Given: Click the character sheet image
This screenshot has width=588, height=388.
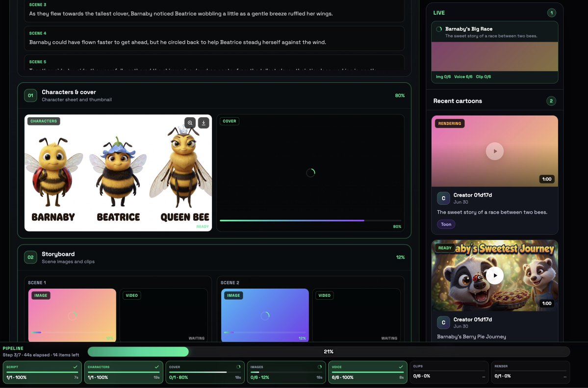Looking at the screenshot, I should (118, 173).
